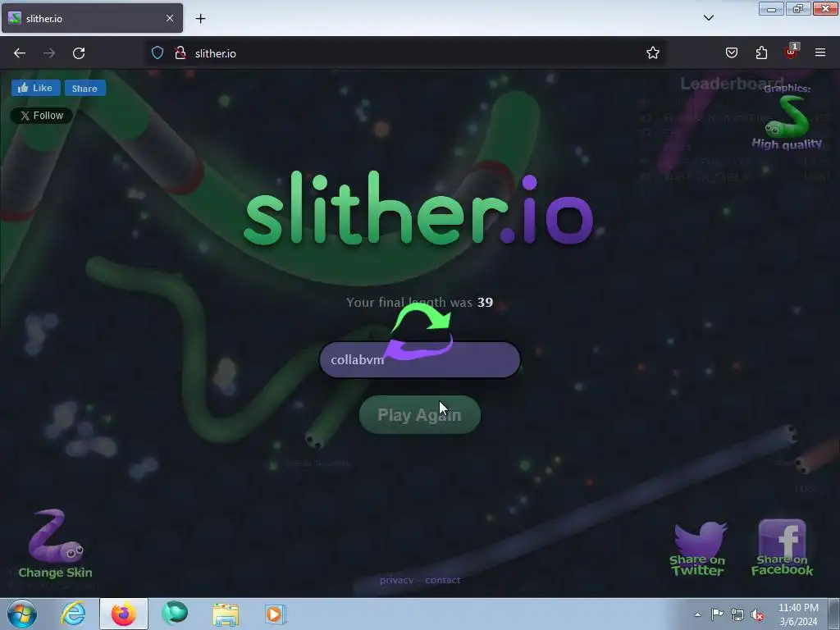This screenshot has height=630, width=840.
Task: Launch Internet Explorer from taskbar
Action: tap(73, 614)
